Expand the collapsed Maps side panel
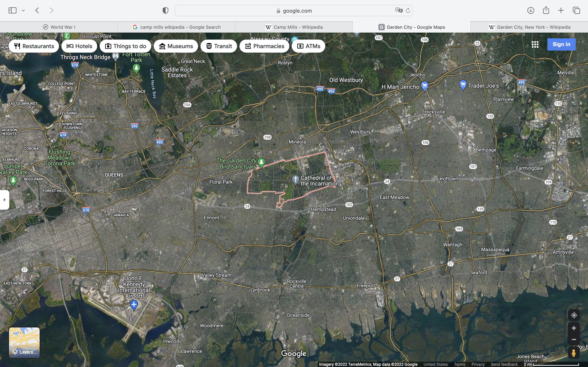588x367 pixels. tap(4, 200)
